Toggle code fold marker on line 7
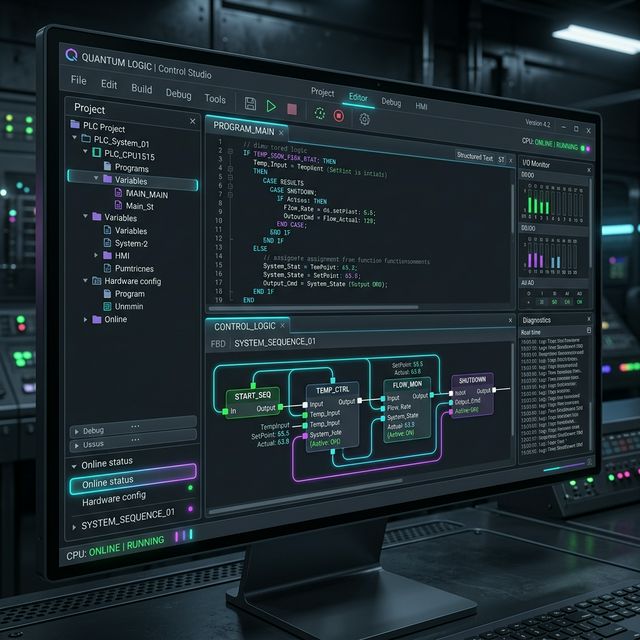The width and height of the screenshot is (640, 640). click(230, 195)
